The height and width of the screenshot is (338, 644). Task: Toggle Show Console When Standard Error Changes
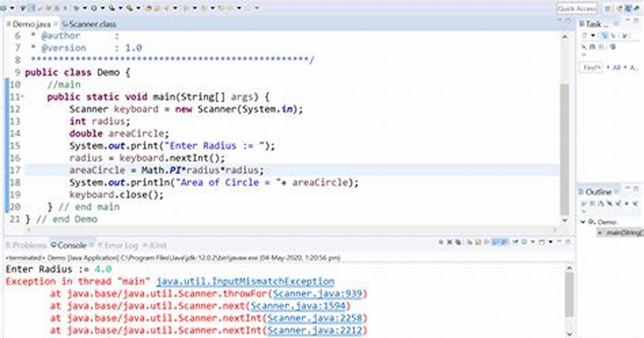(x=504, y=242)
